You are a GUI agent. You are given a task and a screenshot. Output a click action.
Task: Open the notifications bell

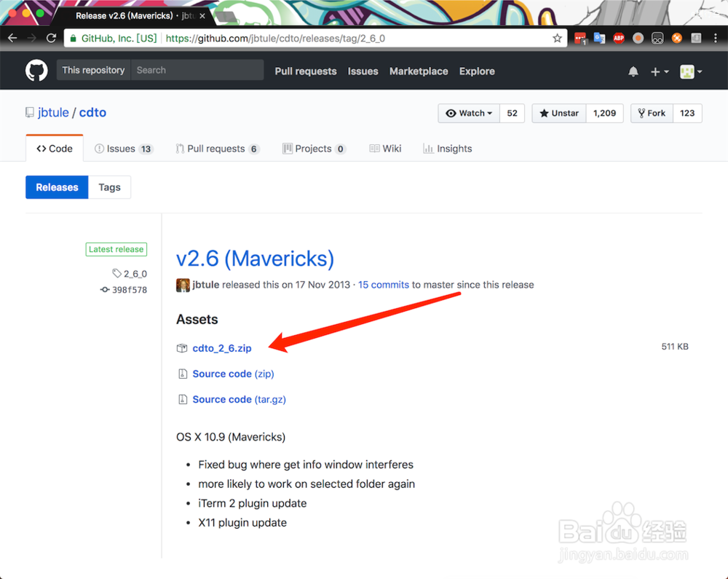click(633, 71)
